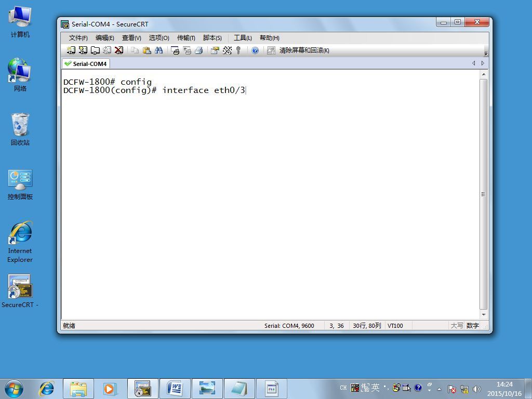532x399 pixels.
Task: Click the Disconnect red X icon
Action: pos(119,50)
